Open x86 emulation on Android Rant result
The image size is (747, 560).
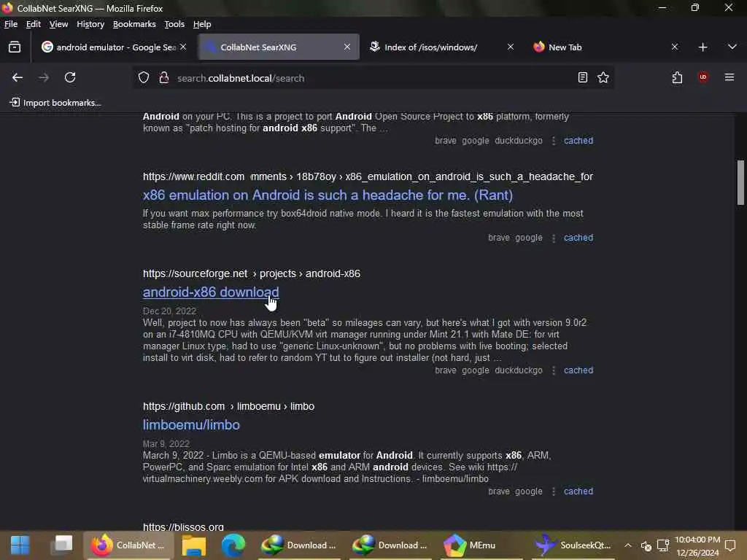pos(328,195)
